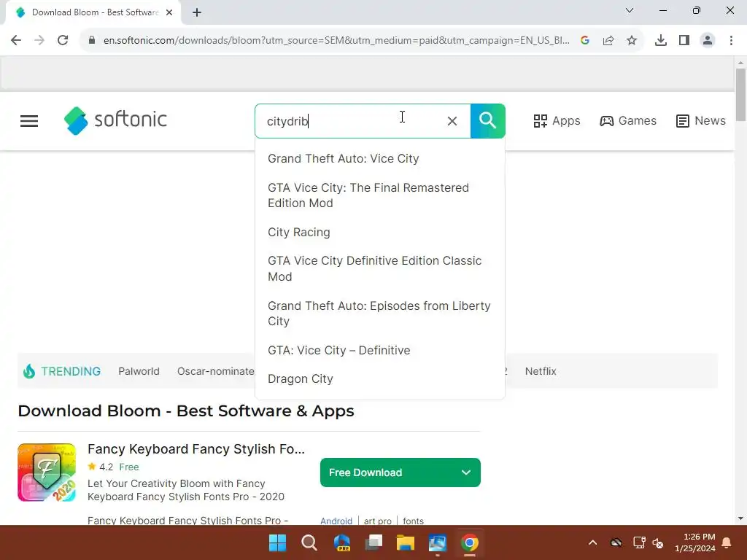Image resolution: width=747 pixels, height=560 pixels.
Task: Clear the search field with the X
Action: pos(452,121)
